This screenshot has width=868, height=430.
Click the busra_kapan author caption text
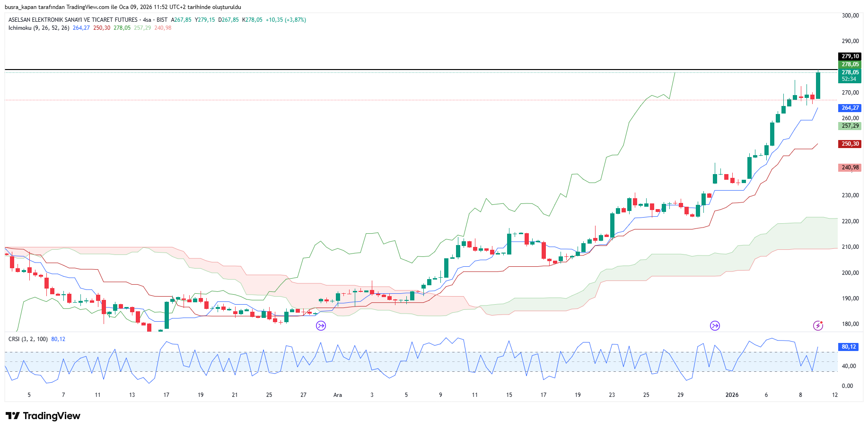pos(123,7)
